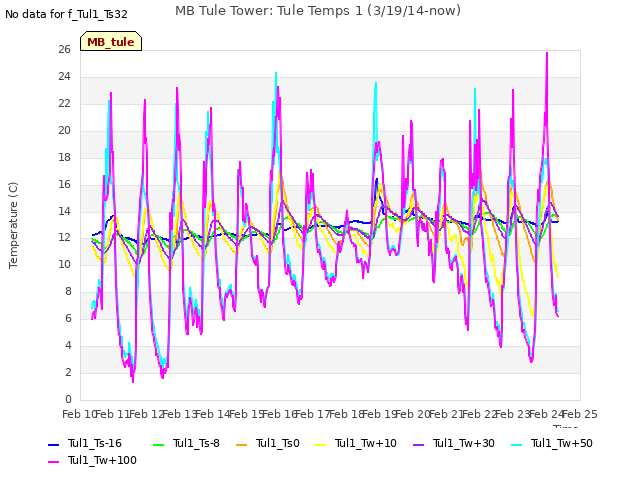
Task: Click the Feb 25 x-axis label
Action: 580,414
